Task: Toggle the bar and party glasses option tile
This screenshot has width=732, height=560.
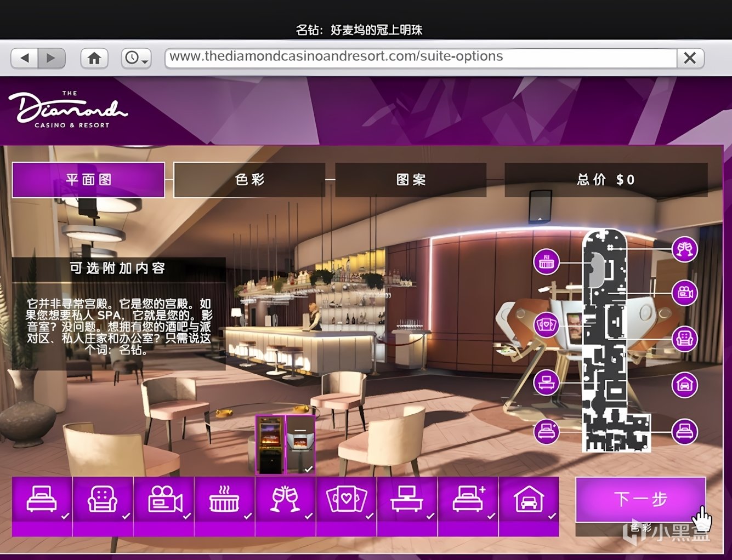Action: coord(286,506)
